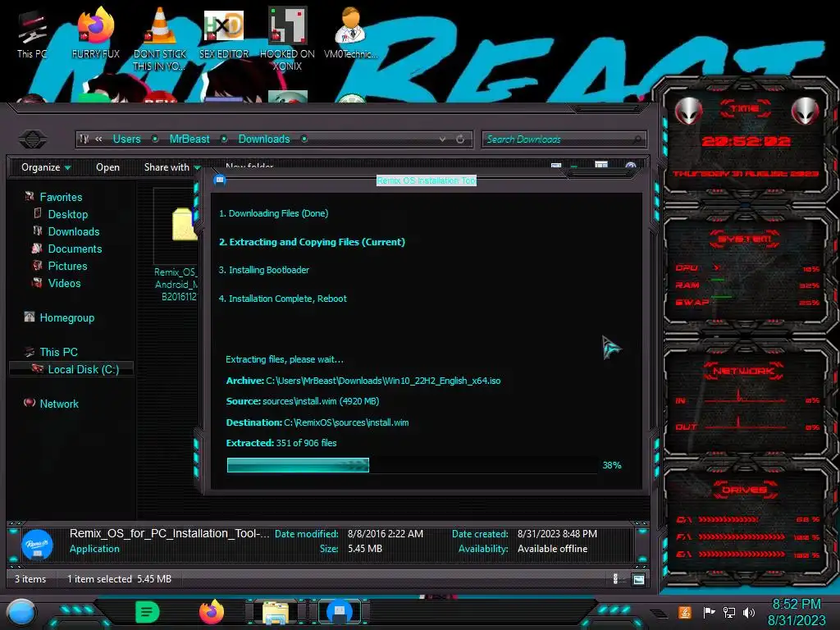Viewport: 840px width, 630px height.
Task: Open the Start orb button
Action: (21, 612)
